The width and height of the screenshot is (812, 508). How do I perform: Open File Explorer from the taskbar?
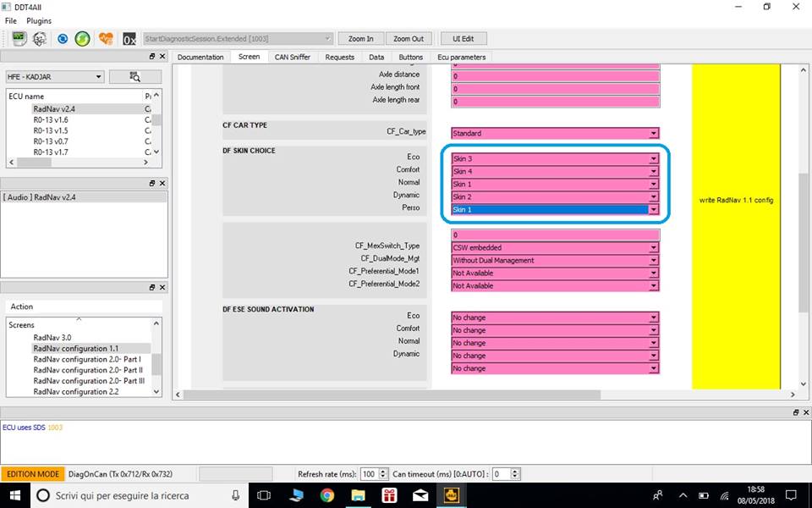358,495
